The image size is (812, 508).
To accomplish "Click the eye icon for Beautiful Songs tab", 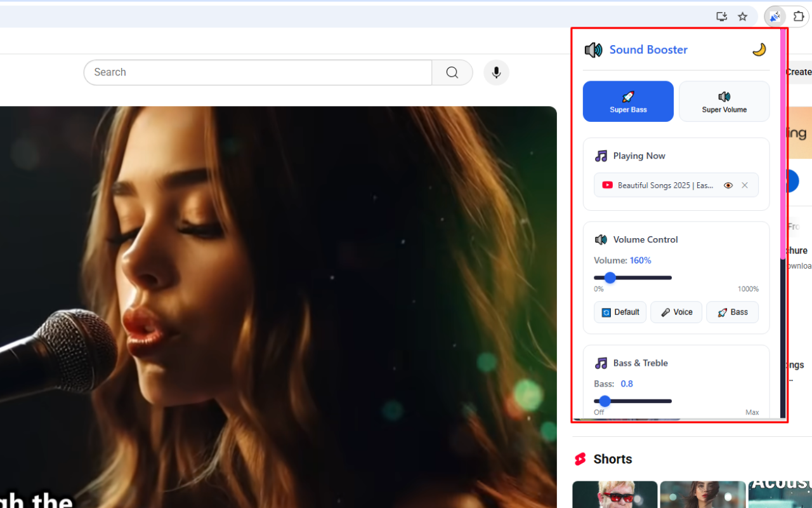I will (728, 185).
